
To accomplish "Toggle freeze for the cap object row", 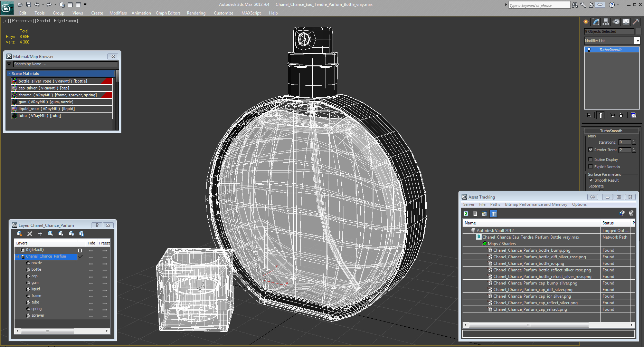I will (105, 277).
